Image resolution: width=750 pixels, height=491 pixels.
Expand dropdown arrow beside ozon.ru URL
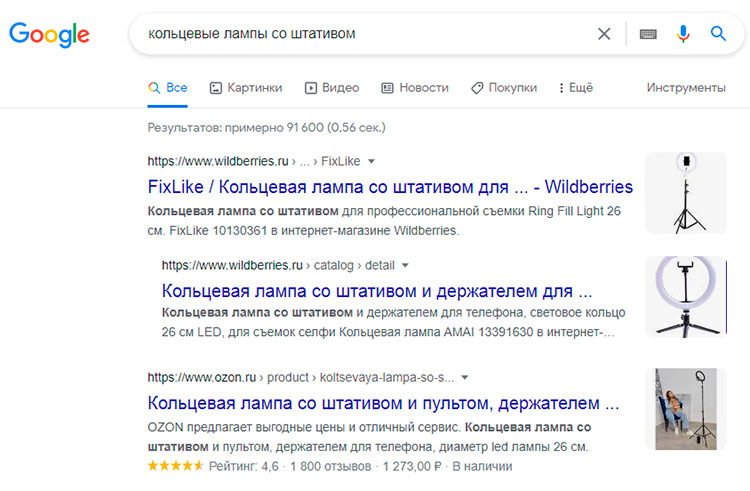pyautogui.click(x=466, y=378)
